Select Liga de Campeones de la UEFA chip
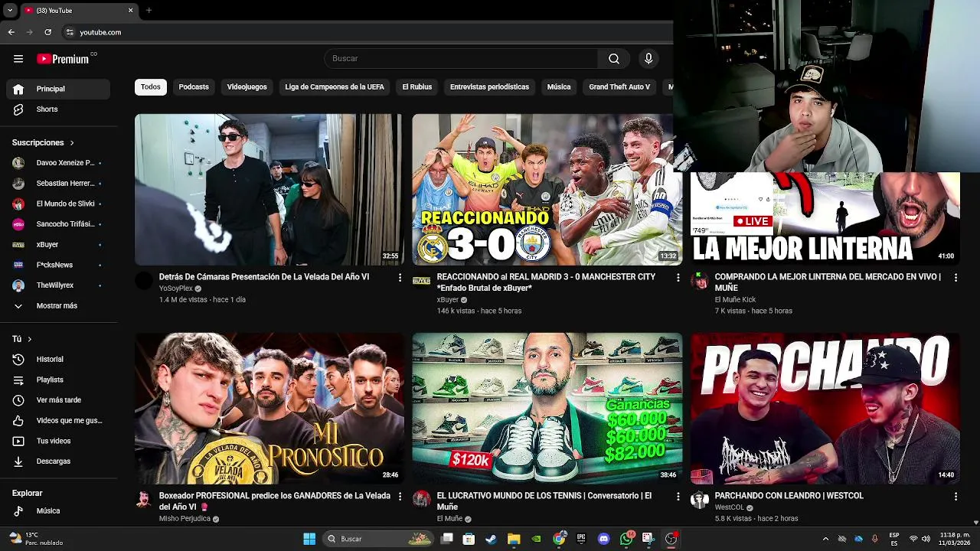The height and width of the screenshot is (551, 980). pos(335,87)
